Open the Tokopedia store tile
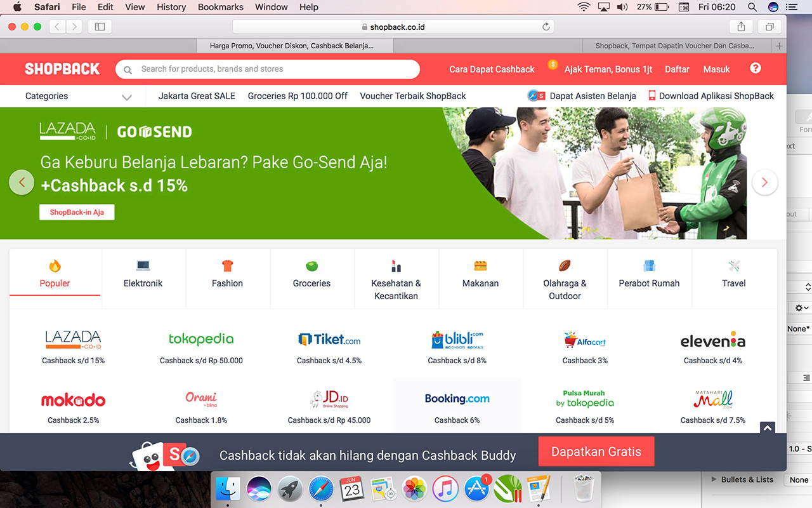 point(201,347)
